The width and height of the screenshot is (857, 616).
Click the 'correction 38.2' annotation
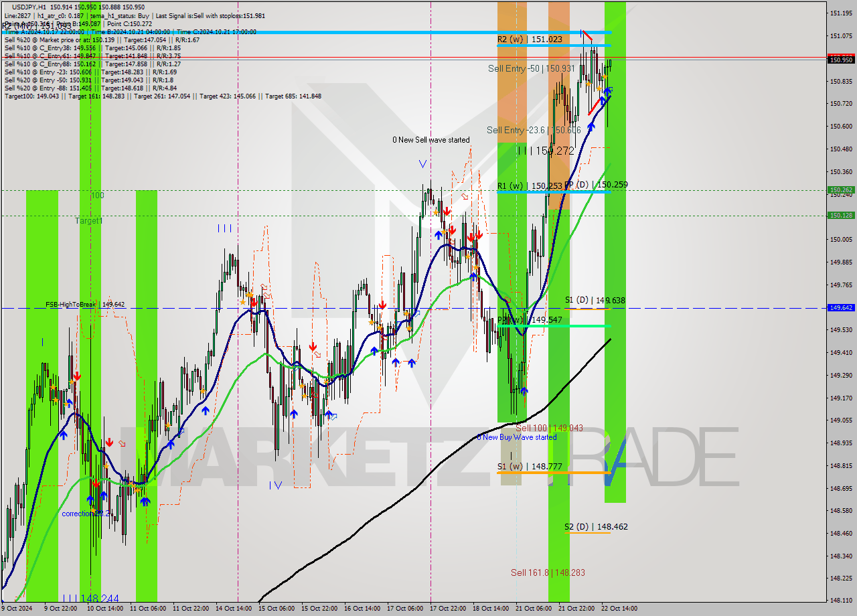87,514
